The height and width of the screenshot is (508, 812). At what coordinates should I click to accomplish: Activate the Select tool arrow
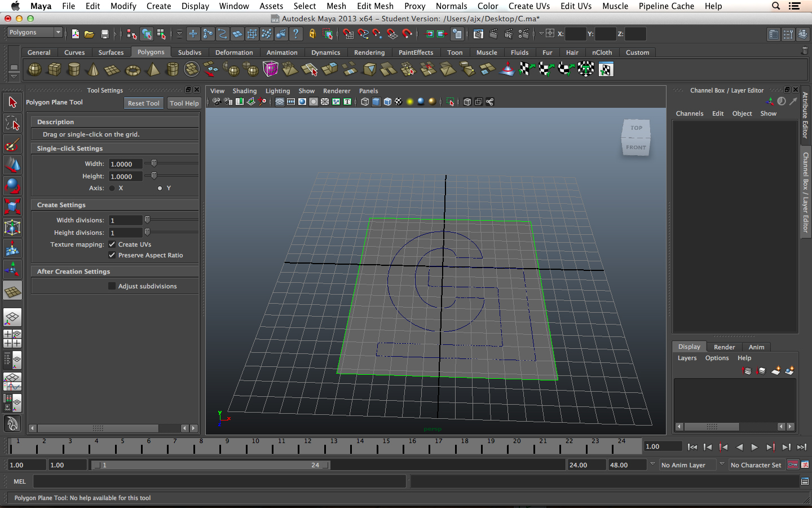tap(12, 102)
